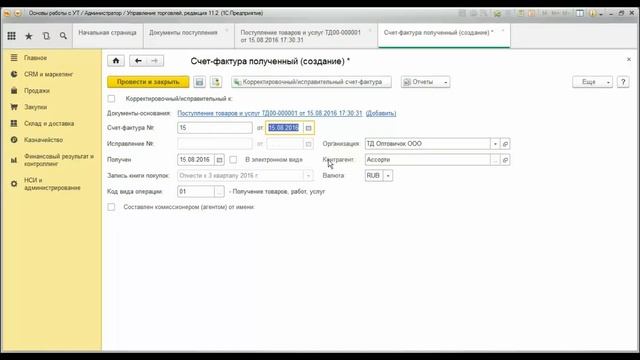Close the Документы поступления tab

(x=227, y=31)
